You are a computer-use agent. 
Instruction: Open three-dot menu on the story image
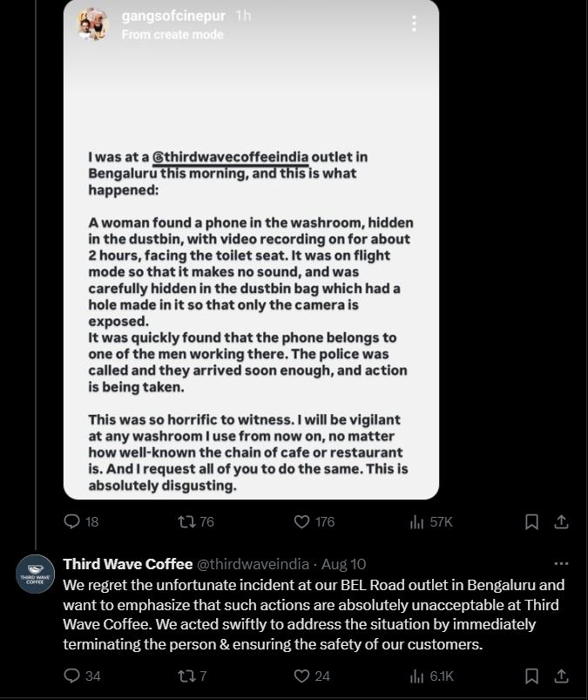click(x=414, y=24)
